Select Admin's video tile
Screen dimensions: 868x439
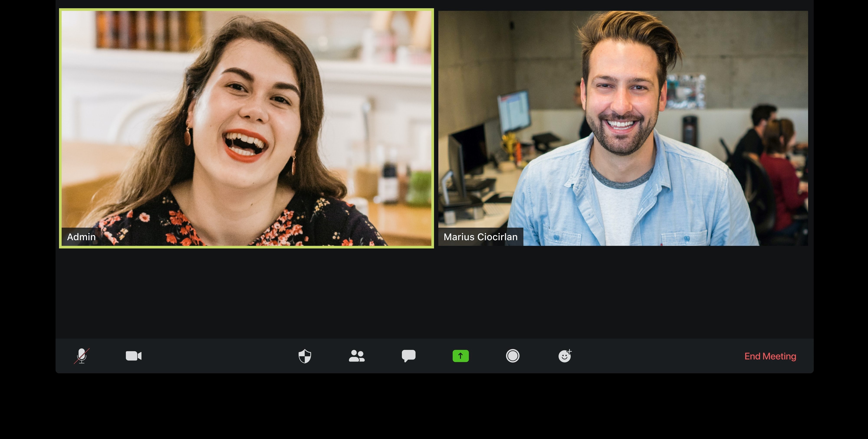(246, 128)
